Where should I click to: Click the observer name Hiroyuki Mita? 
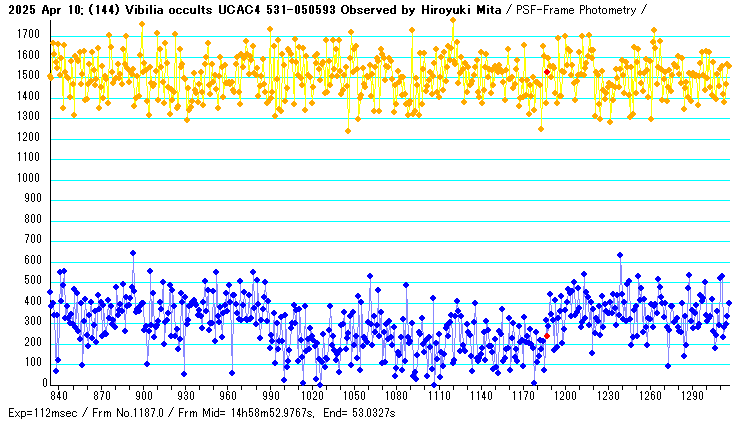point(457,9)
